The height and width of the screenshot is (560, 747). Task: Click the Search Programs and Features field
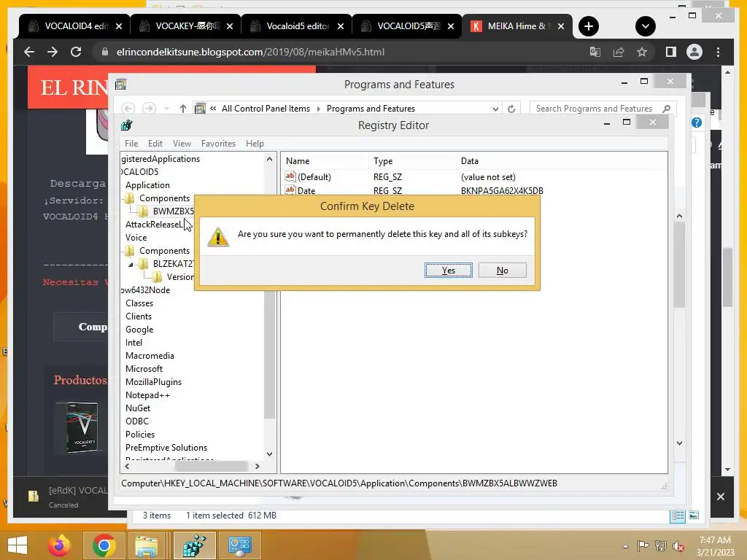point(603,109)
